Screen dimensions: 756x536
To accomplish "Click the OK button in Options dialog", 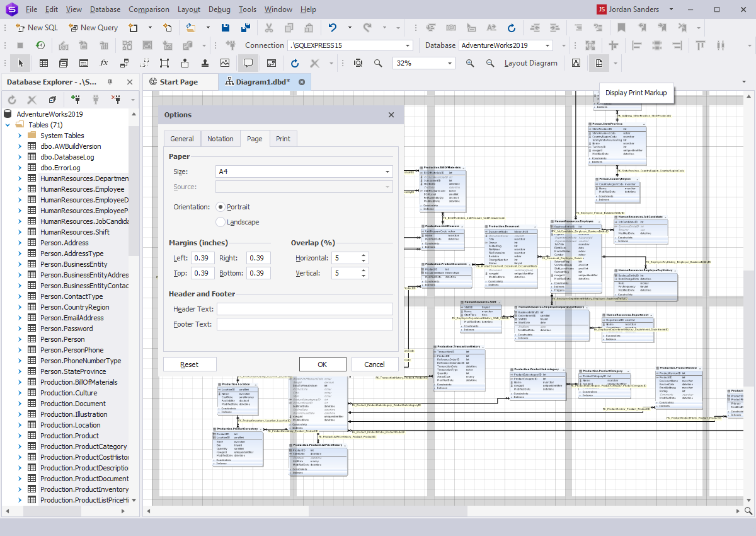I will pyautogui.click(x=323, y=364).
